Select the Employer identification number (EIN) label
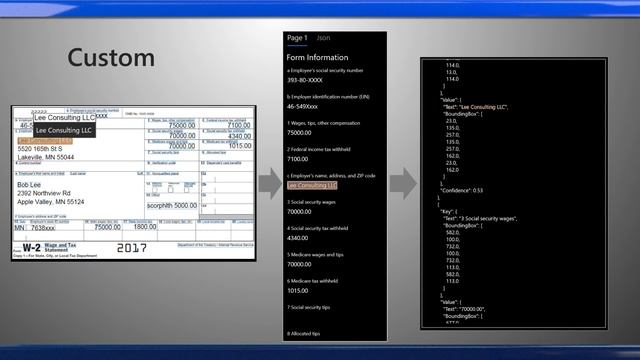 pos(328,97)
